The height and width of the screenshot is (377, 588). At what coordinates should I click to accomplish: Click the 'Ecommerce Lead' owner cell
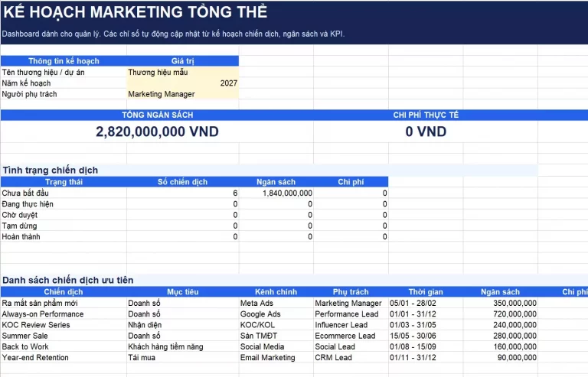pyautogui.click(x=351, y=336)
